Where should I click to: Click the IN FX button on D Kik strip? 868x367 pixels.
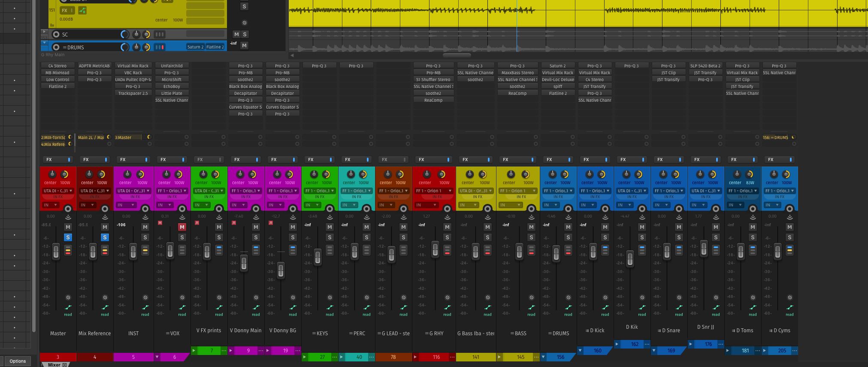pos(632,197)
